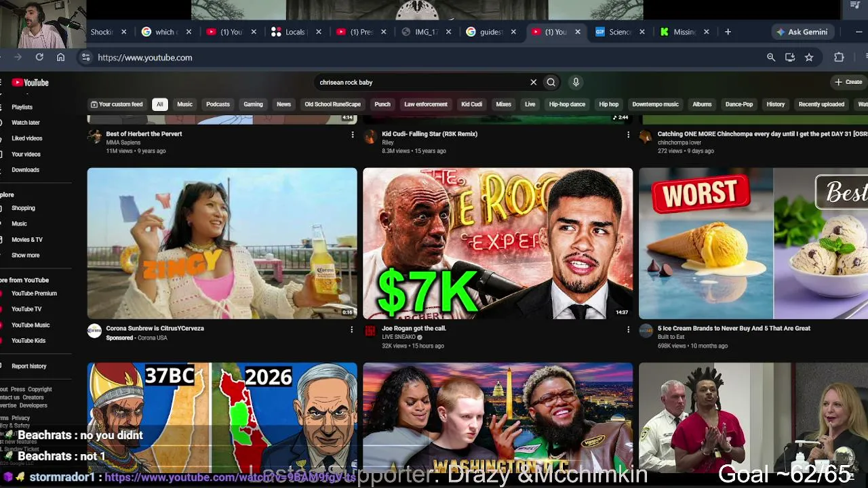Click the YouTube search magnifier button
The image size is (868, 488).
pyautogui.click(x=551, y=82)
